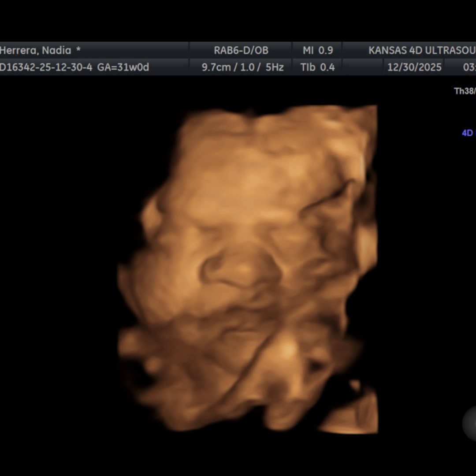
Task: Select the blue 4D mode indicator
Action: coord(468,133)
